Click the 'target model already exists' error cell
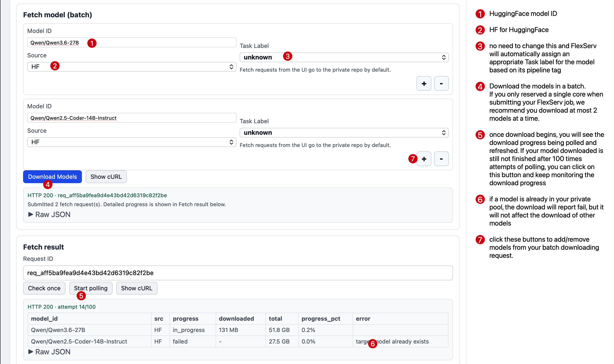 point(400,341)
